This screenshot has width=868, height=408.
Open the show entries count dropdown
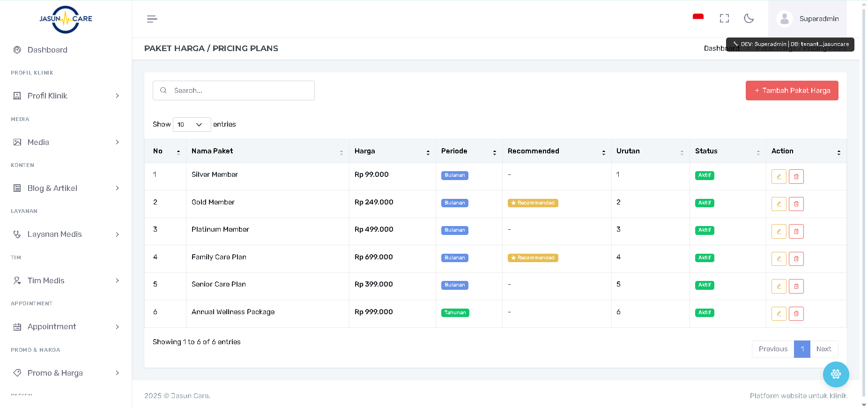tap(192, 124)
